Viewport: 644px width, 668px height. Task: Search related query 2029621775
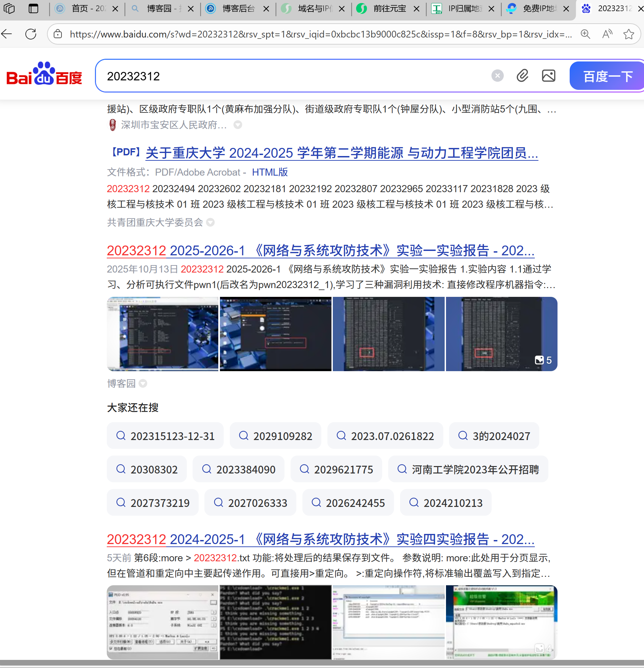tap(336, 469)
